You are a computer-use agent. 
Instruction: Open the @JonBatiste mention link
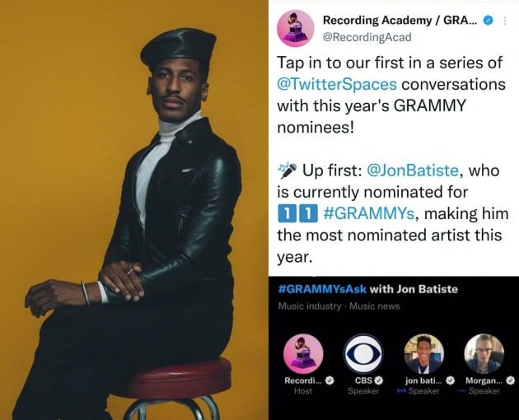[x=413, y=170]
